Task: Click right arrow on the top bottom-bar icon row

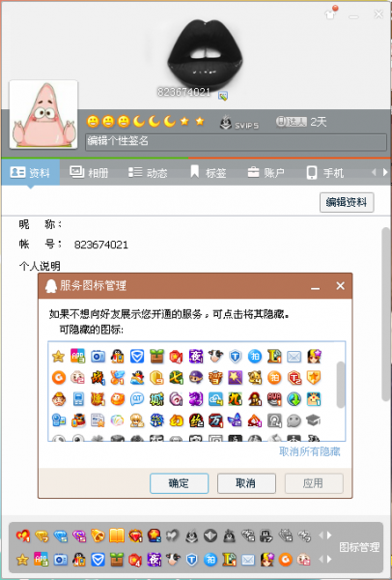Action: 329,535
